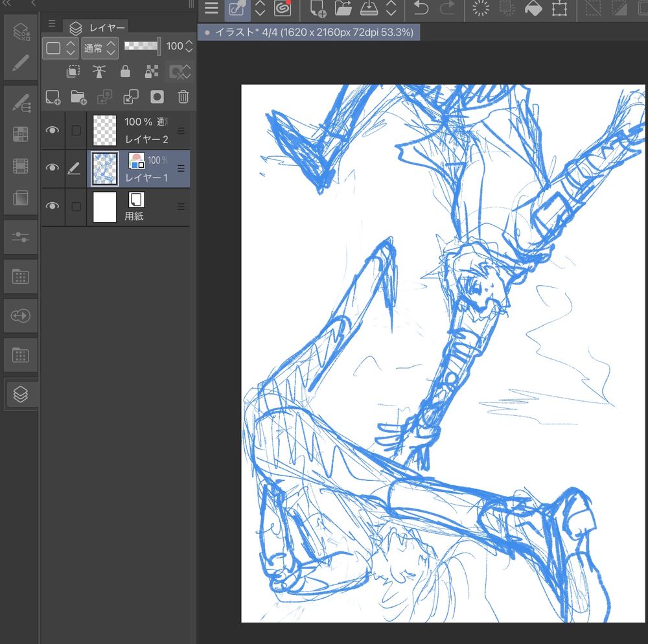This screenshot has width=648, height=644.
Task: Toggle lock transparent pixels
Action: [x=151, y=71]
